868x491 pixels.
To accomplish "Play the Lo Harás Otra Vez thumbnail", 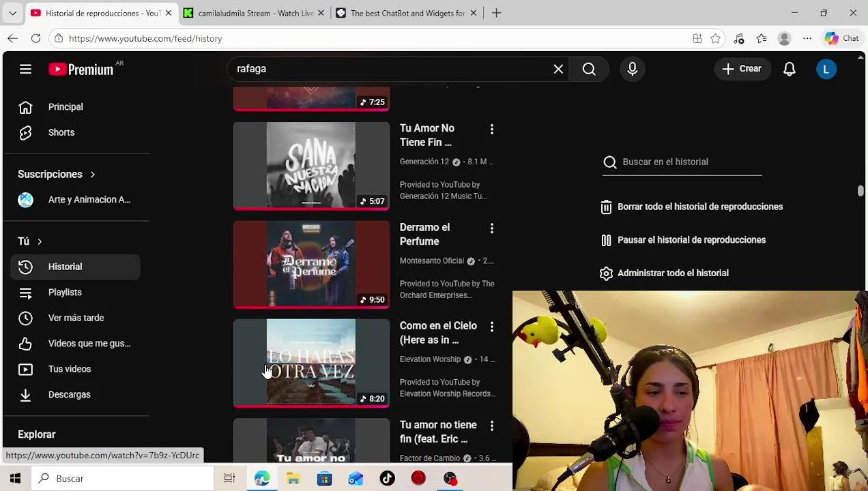I will 311,363.
